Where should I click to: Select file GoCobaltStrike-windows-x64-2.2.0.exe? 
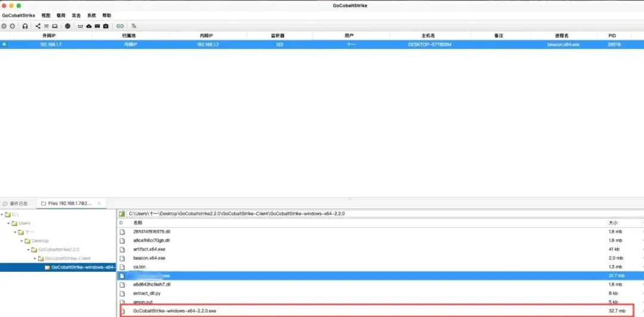(x=175, y=311)
